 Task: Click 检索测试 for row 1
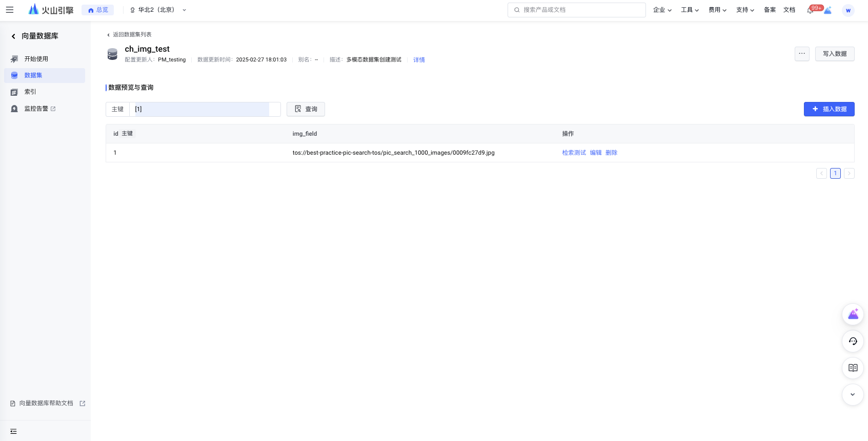tap(574, 153)
